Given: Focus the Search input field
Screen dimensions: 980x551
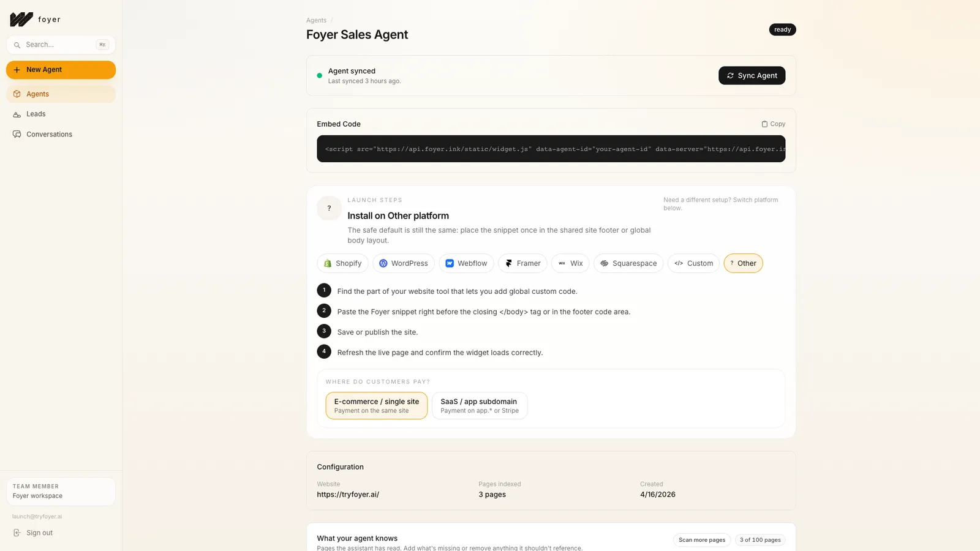Looking at the screenshot, I should pos(61,45).
